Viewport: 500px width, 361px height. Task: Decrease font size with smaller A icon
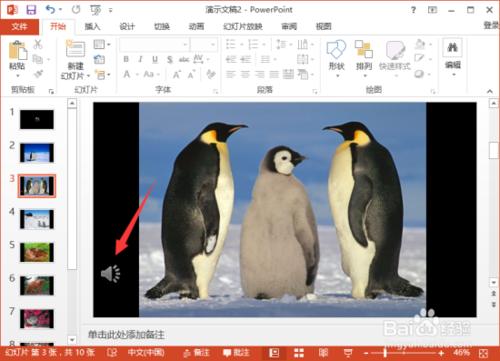[x=191, y=75]
